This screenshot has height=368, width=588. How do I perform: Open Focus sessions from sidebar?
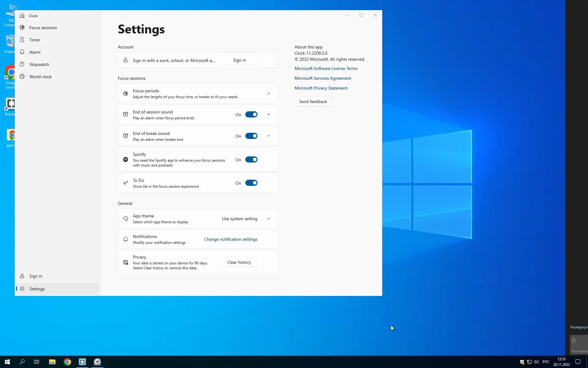pyautogui.click(x=43, y=28)
